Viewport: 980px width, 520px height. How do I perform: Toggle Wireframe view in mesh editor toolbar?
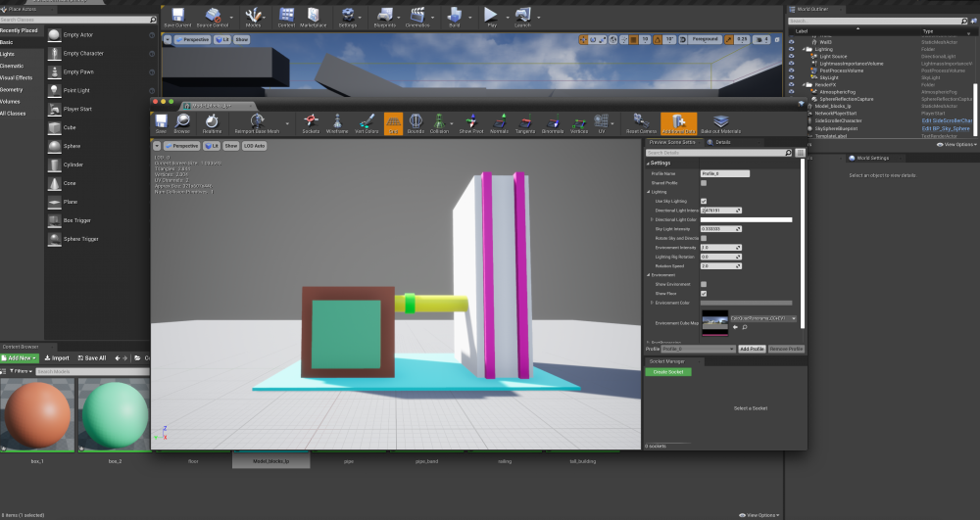tap(337, 122)
